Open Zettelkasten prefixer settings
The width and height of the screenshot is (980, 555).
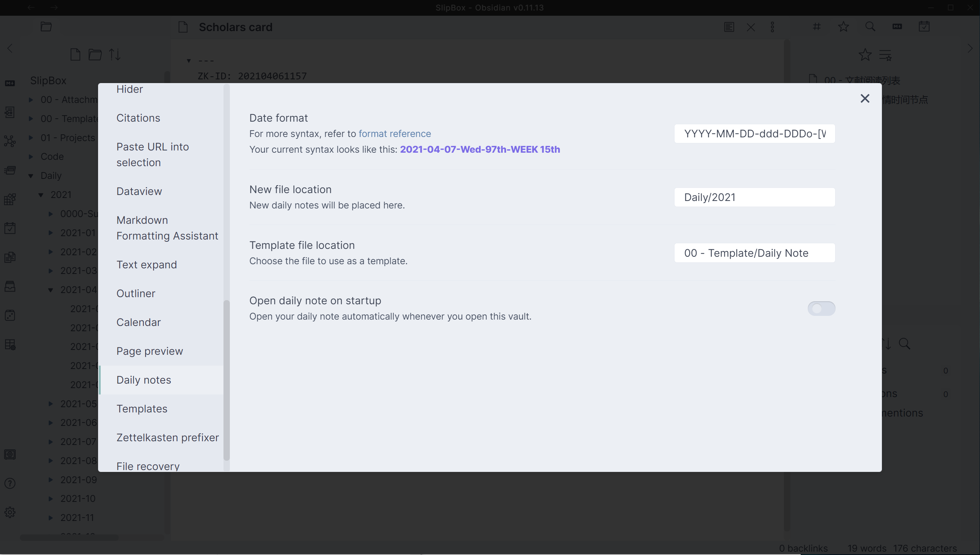(168, 437)
